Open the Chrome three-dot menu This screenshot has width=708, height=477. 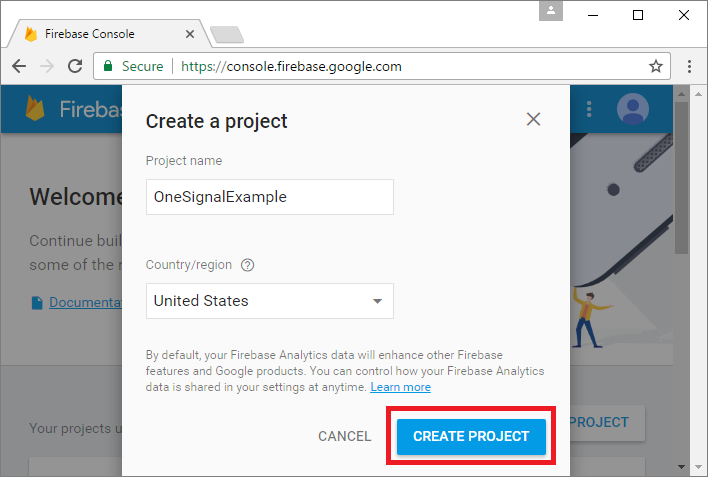click(689, 66)
